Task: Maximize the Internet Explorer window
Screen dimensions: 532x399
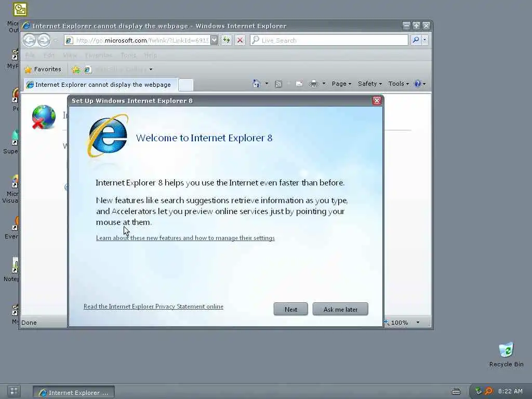Action: pos(416,25)
